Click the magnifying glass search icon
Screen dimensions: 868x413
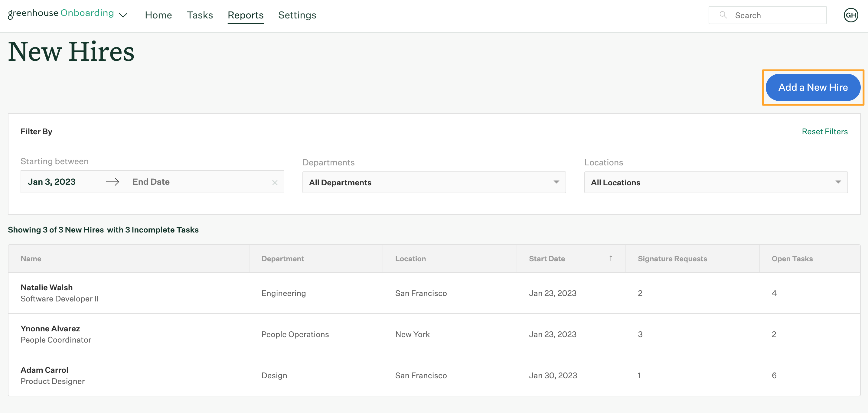[x=723, y=15]
